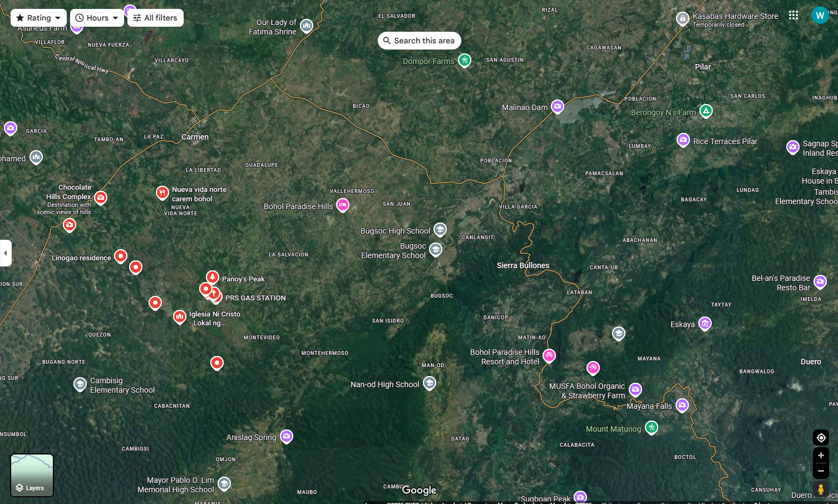Click Search this area button
The height and width of the screenshot is (504, 838).
(x=419, y=41)
